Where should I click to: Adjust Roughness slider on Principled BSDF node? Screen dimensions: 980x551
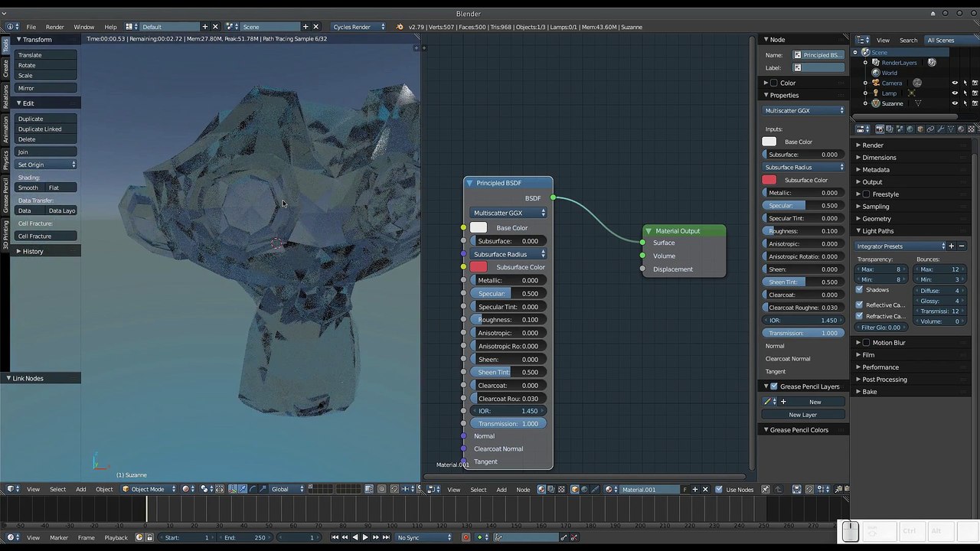[508, 320]
